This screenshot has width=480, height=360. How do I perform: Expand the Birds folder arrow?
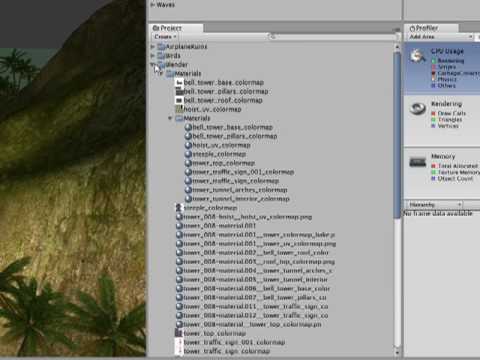pyautogui.click(x=153, y=55)
